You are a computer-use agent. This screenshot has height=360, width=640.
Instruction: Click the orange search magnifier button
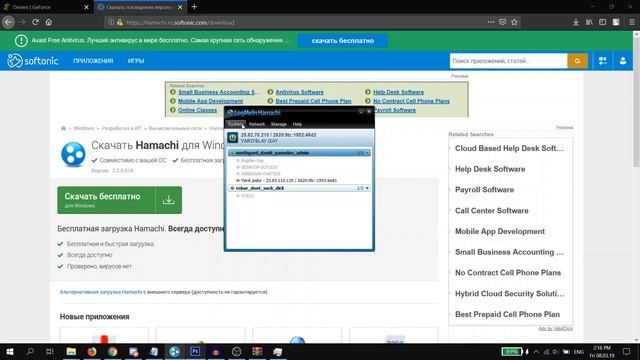point(577,61)
